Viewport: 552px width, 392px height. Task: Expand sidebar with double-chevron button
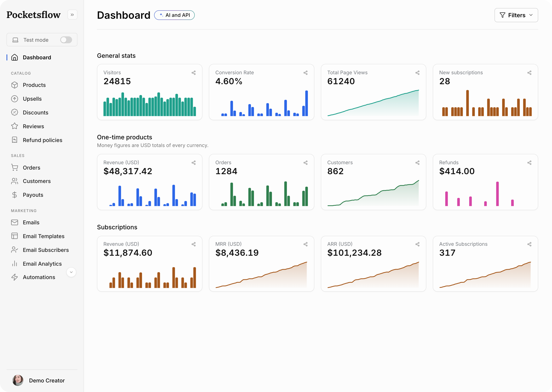click(x=72, y=15)
